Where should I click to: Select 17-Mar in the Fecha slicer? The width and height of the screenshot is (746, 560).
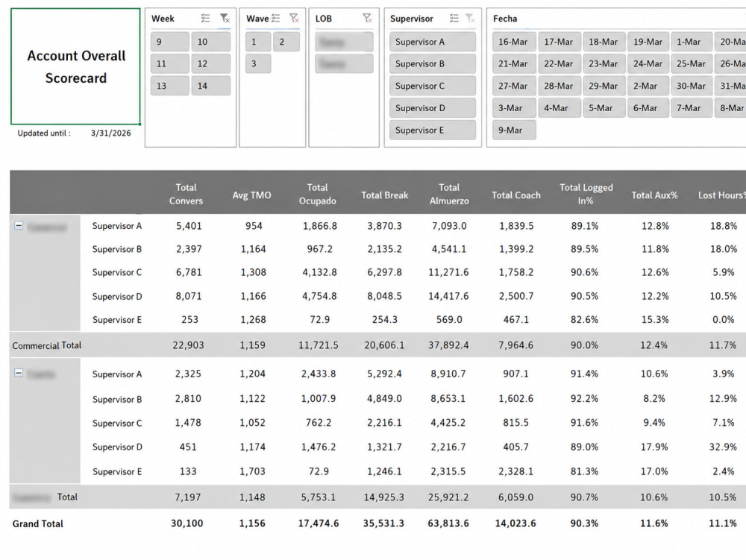[x=559, y=42]
